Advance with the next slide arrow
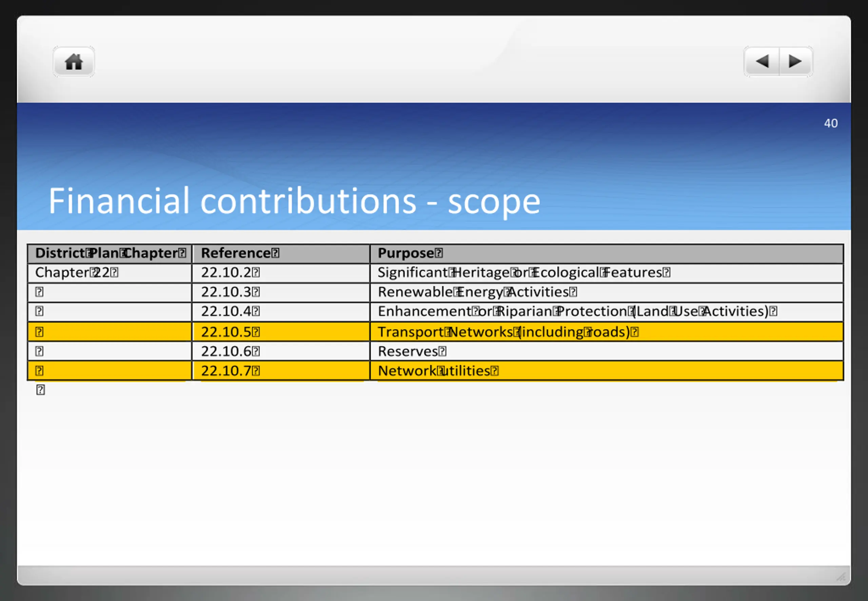 pos(795,62)
